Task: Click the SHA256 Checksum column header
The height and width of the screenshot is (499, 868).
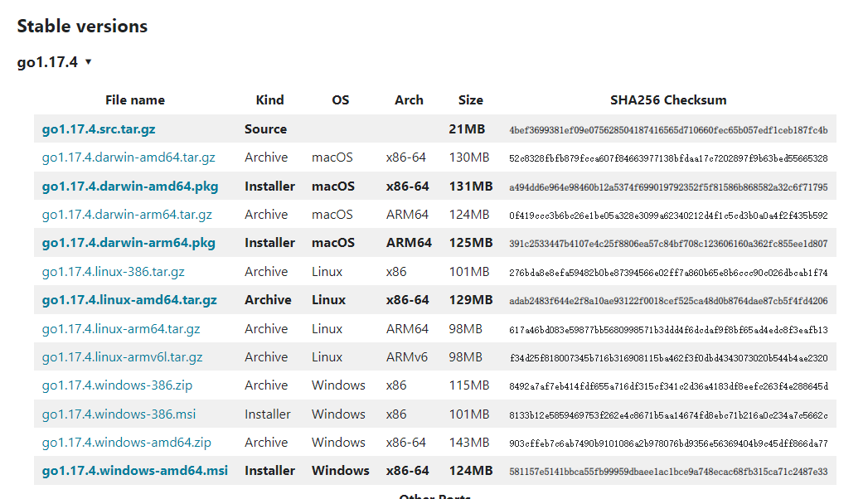Action: click(668, 100)
